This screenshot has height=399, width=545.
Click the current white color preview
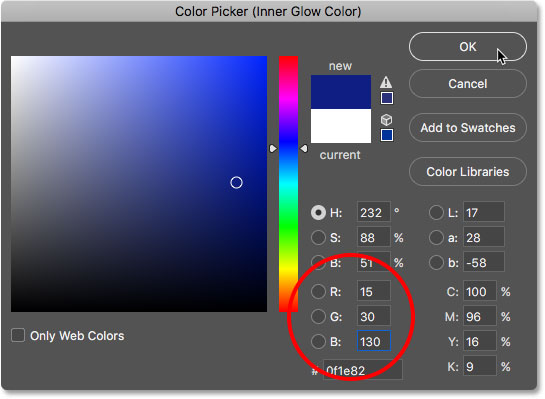tap(341, 126)
